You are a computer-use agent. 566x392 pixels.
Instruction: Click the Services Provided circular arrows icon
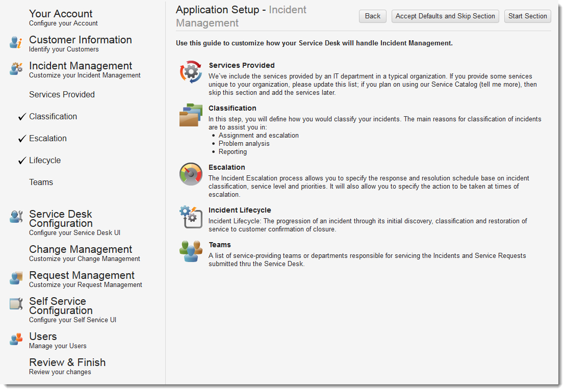tap(191, 72)
